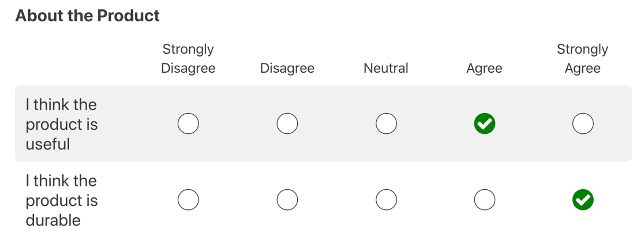644x240 pixels.
Task: Click the Strongly Disagree column header
Action: click(189, 58)
